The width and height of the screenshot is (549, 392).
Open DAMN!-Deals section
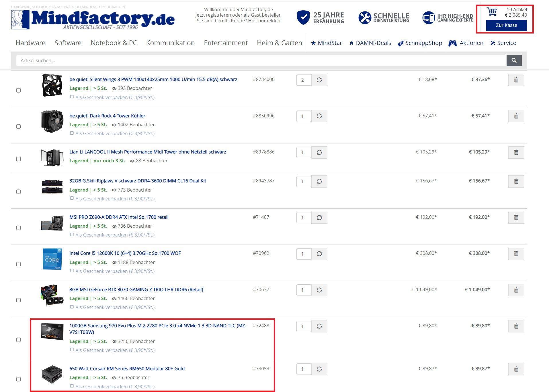(x=370, y=43)
